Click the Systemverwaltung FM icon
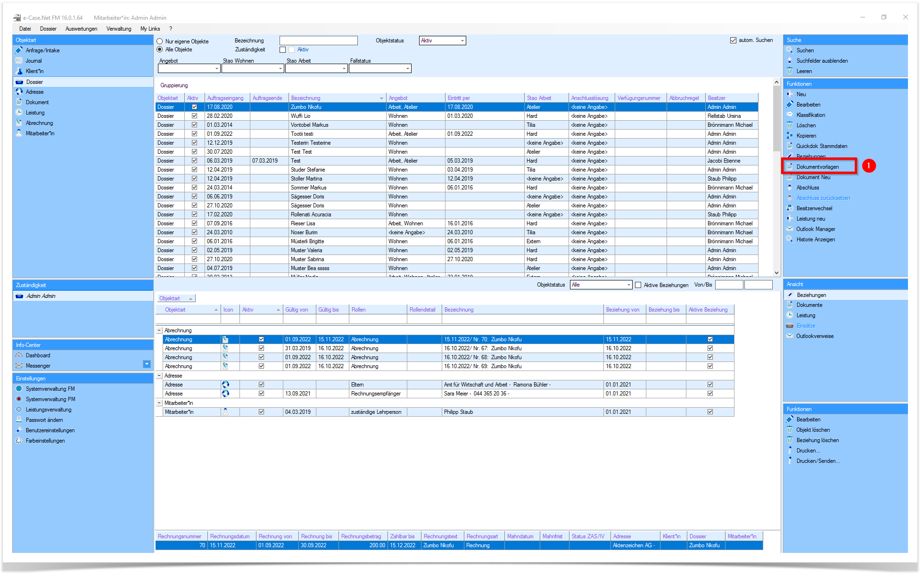 click(19, 388)
